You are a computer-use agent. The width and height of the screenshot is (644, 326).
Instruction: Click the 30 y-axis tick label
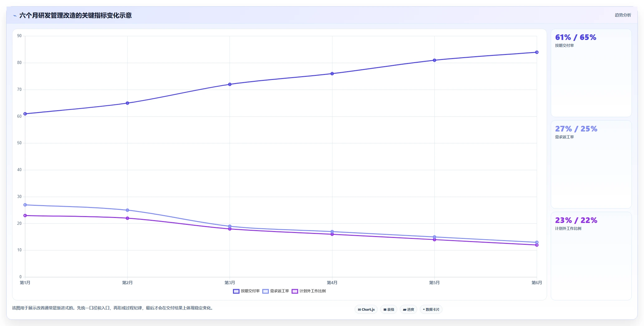pyautogui.click(x=19, y=197)
